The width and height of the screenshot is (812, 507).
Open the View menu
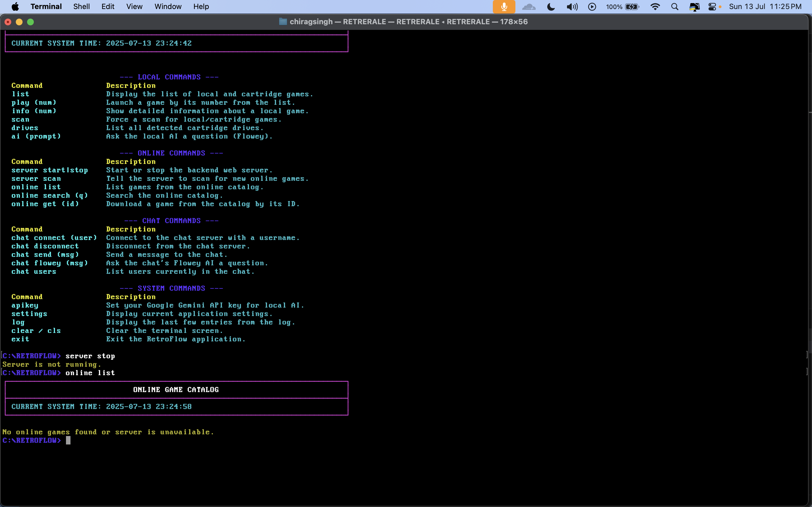click(x=134, y=7)
